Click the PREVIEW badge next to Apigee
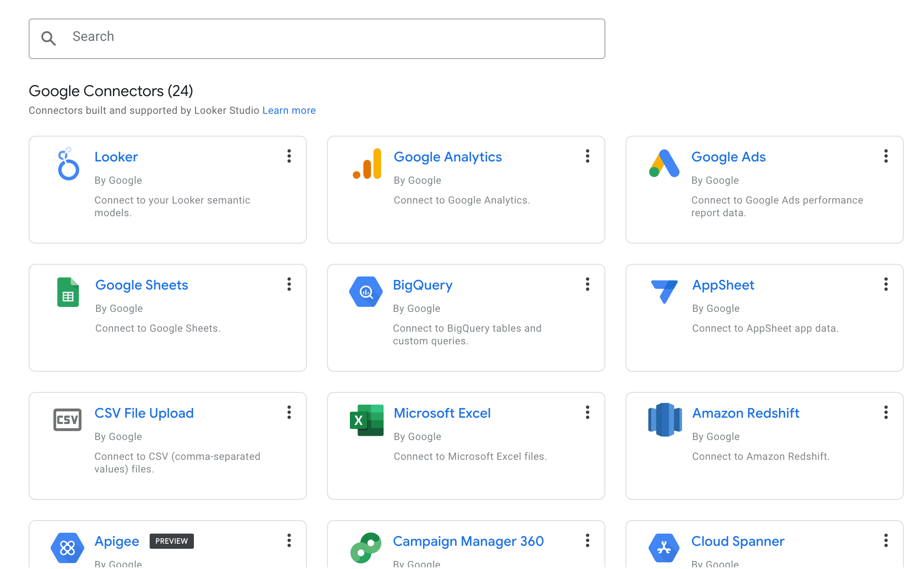This screenshot has width=924, height=569. pyautogui.click(x=172, y=541)
